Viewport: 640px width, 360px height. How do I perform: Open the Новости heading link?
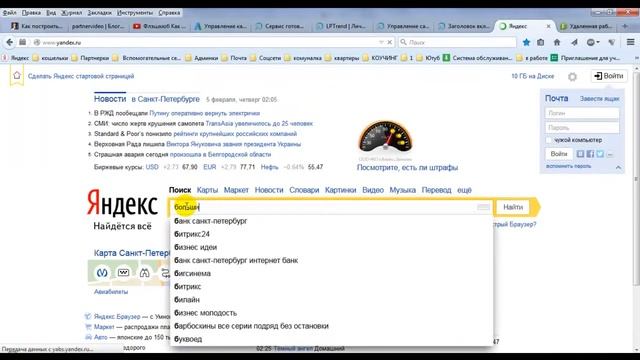pos(110,99)
